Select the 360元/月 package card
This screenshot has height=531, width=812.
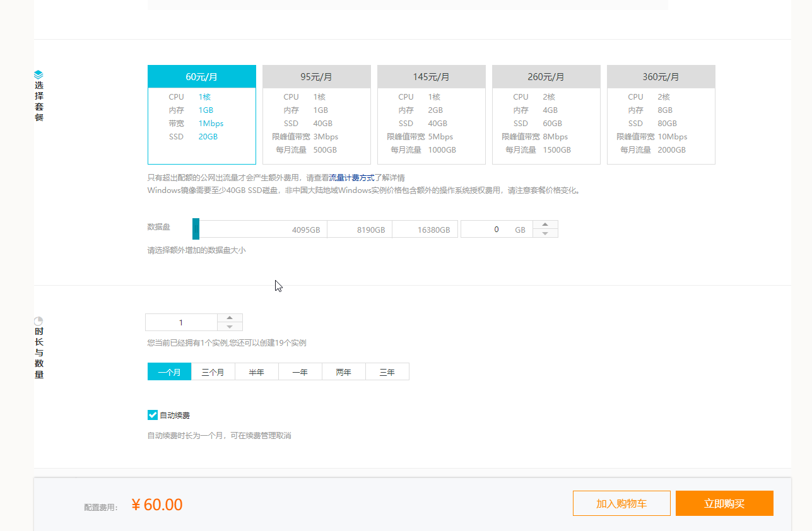click(x=661, y=114)
